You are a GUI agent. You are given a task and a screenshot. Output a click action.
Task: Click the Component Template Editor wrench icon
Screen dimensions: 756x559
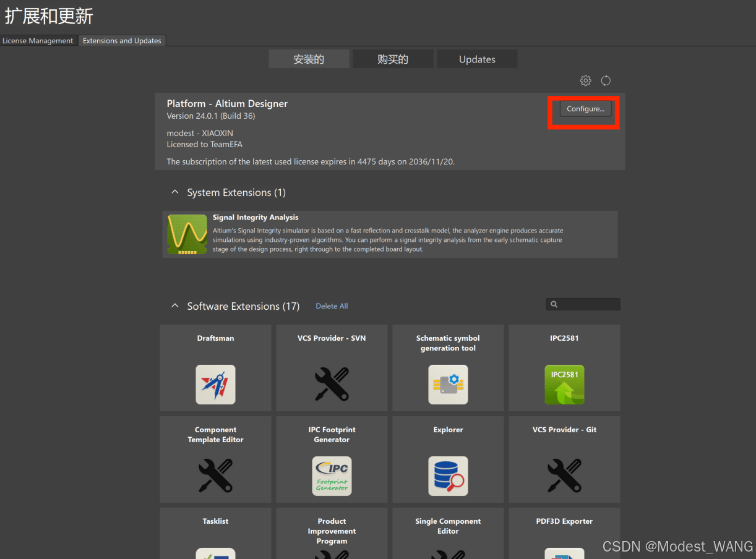pyautogui.click(x=215, y=476)
